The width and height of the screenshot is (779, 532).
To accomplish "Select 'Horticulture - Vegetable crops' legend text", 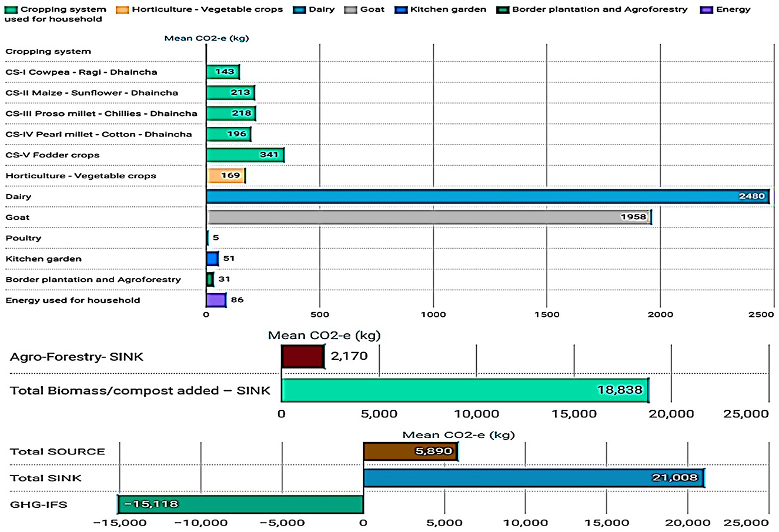I will coord(207,9).
